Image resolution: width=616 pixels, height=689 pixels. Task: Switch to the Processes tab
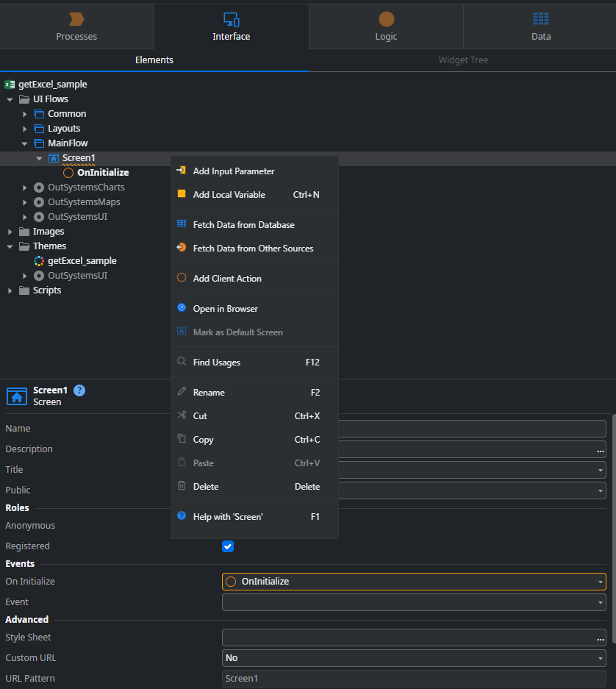(76, 26)
